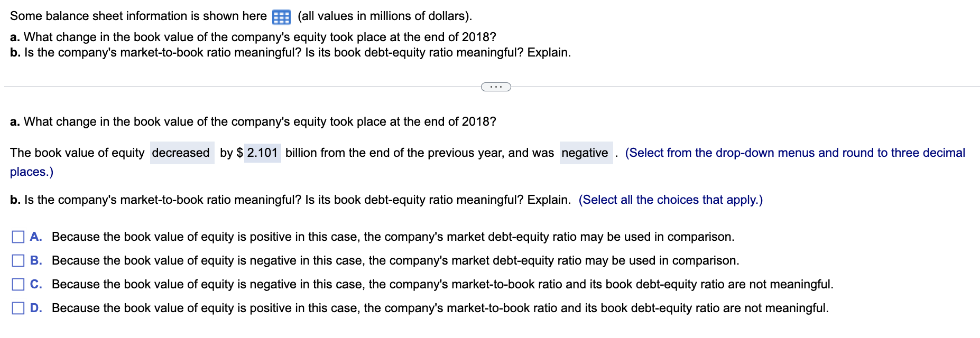This screenshot has width=980, height=338.
Task: Check answer choice B about negative book value
Action: [x=17, y=260]
